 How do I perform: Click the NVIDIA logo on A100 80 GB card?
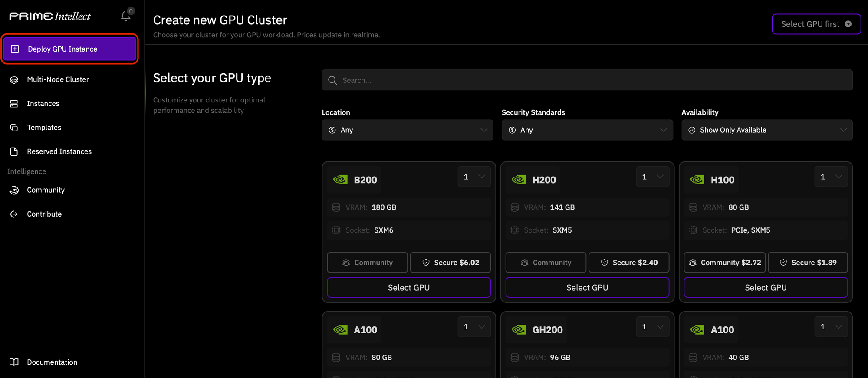pos(340,330)
